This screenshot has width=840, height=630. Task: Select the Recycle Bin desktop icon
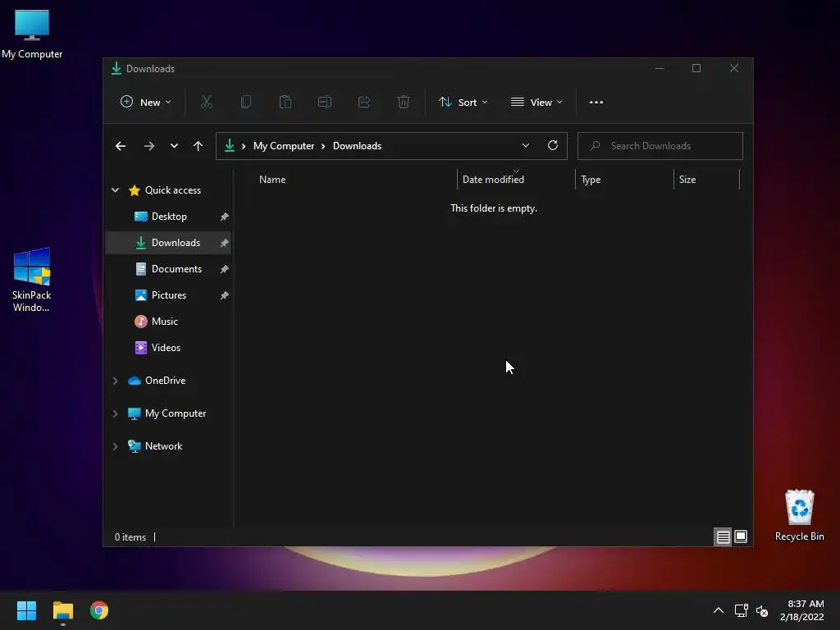pyautogui.click(x=799, y=515)
